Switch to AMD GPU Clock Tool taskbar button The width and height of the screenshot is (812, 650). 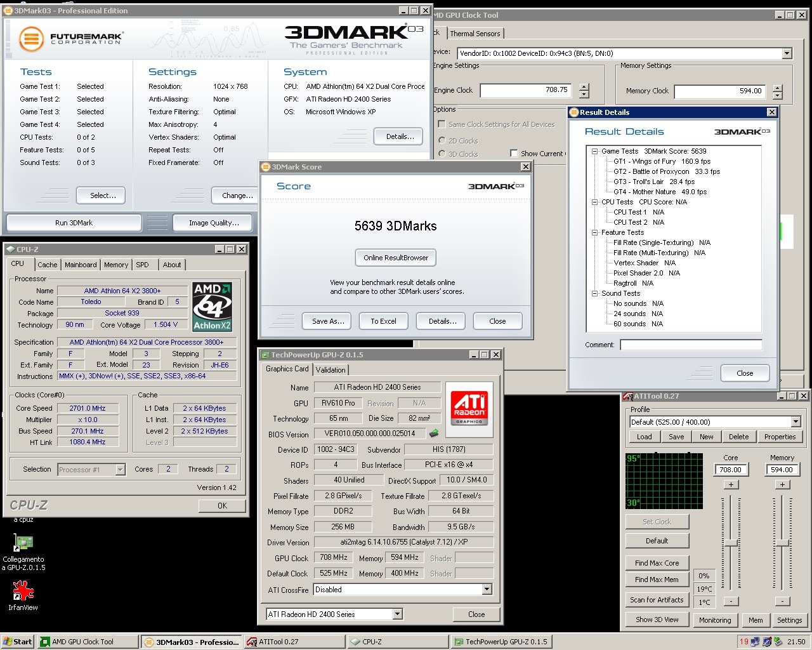(88, 642)
